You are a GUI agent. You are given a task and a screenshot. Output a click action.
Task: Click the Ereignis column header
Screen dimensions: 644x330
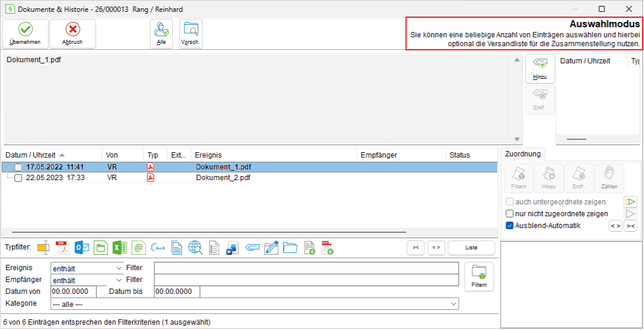pos(274,155)
